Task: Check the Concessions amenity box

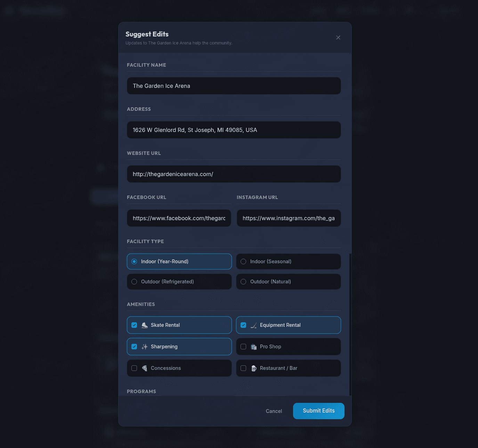Action: coord(134,368)
